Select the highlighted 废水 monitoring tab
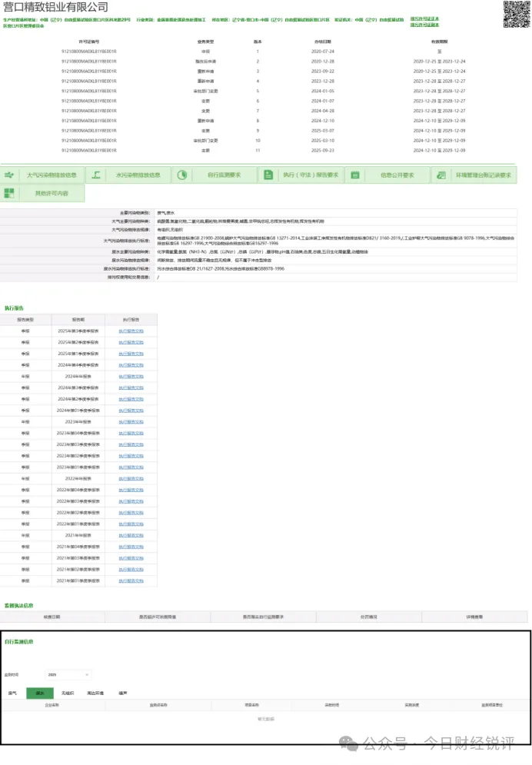Screen dimensions: 532x765 [40, 693]
